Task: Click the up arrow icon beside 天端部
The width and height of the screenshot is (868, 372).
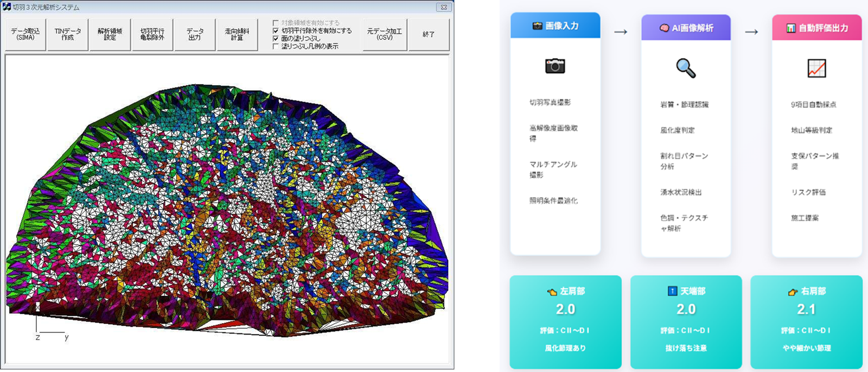Action: (672, 291)
